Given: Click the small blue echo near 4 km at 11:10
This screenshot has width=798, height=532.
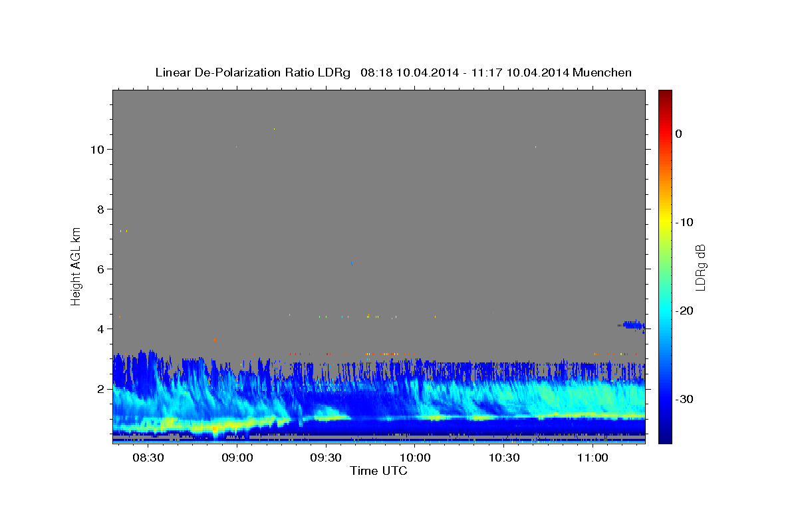Looking at the screenshot, I should (632, 325).
